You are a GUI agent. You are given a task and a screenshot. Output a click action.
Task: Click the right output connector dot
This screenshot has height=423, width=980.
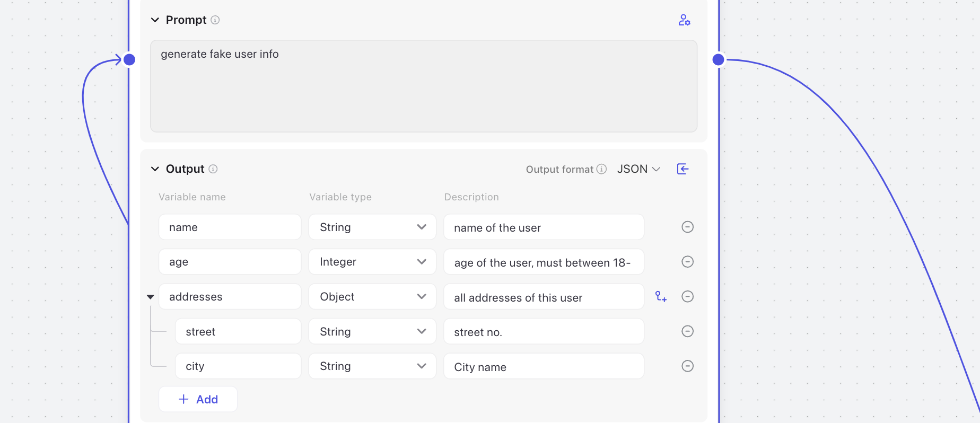point(719,59)
